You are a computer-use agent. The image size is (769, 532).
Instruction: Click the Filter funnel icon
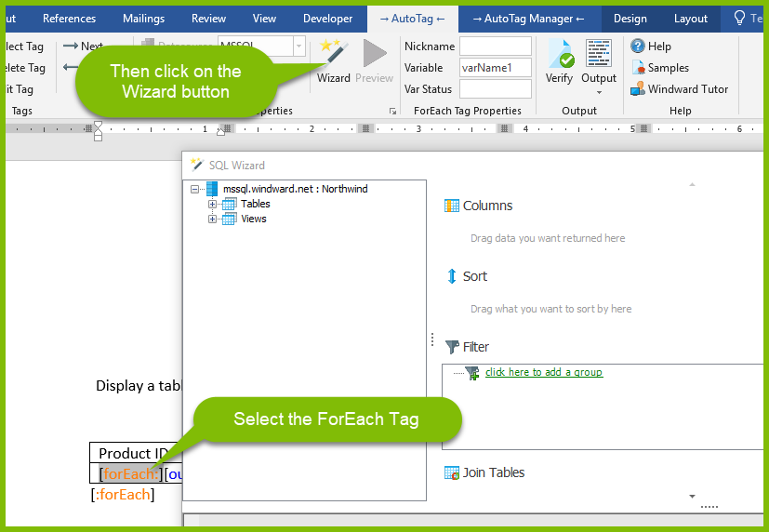(452, 347)
